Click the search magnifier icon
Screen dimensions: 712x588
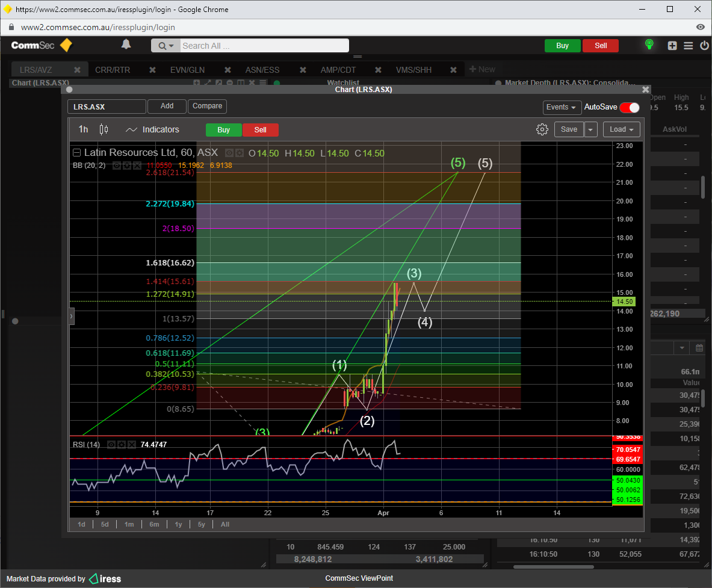pos(162,46)
